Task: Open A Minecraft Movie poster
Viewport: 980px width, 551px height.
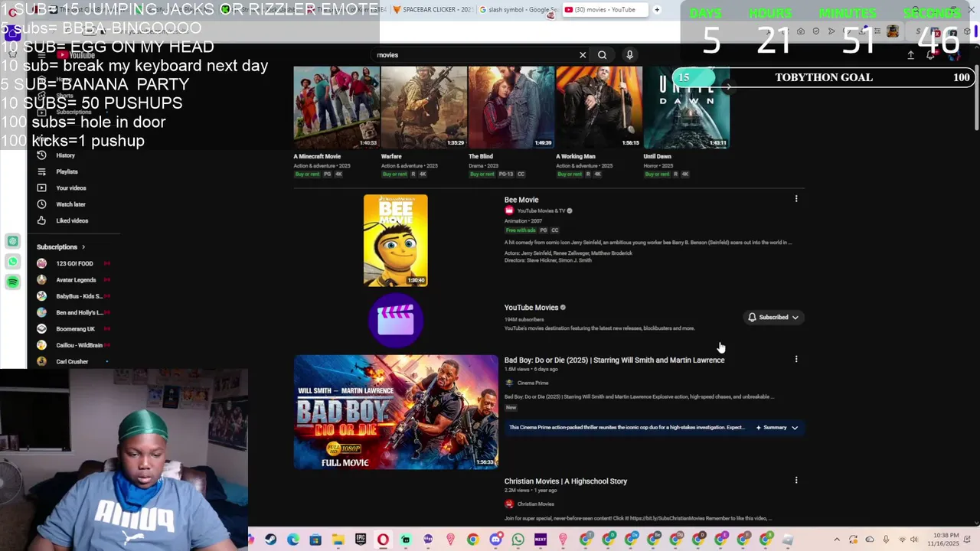Action: click(x=337, y=107)
